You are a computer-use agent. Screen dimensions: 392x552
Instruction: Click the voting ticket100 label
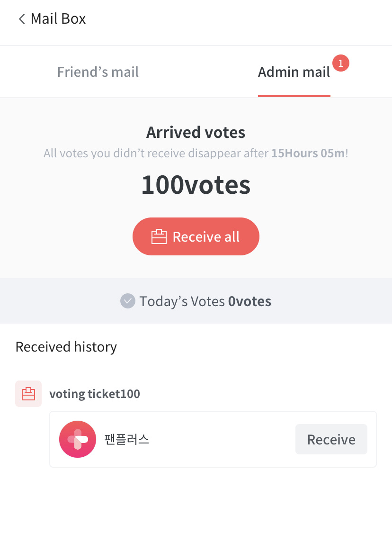click(x=95, y=394)
